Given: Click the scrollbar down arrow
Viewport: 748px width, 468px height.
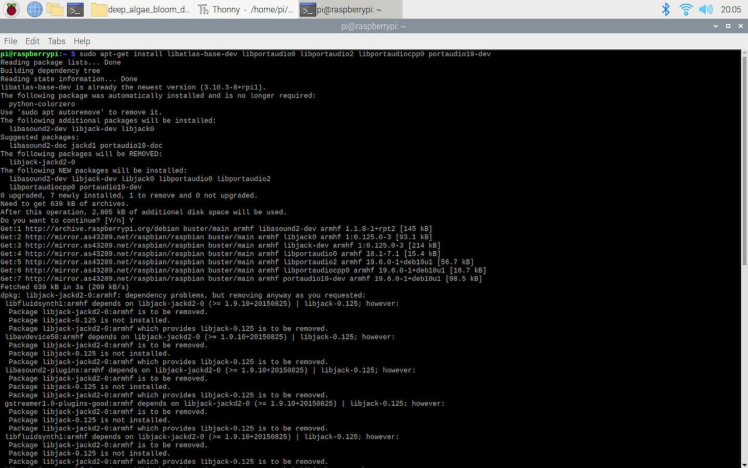Looking at the screenshot, I should tap(745, 464).
